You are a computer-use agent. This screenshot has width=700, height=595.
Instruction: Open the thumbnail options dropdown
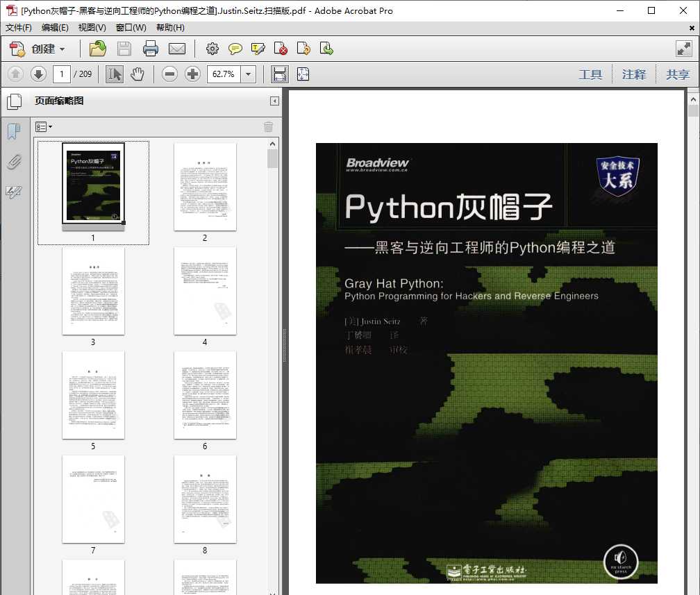coord(43,127)
